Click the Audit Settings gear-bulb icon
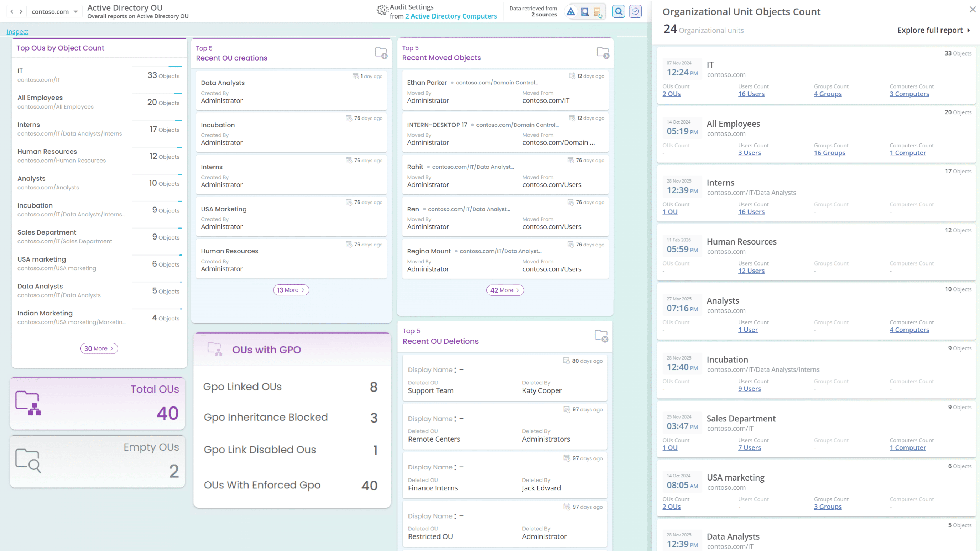The height and width of the screenshot is (551, 980). tap(382, 10)
